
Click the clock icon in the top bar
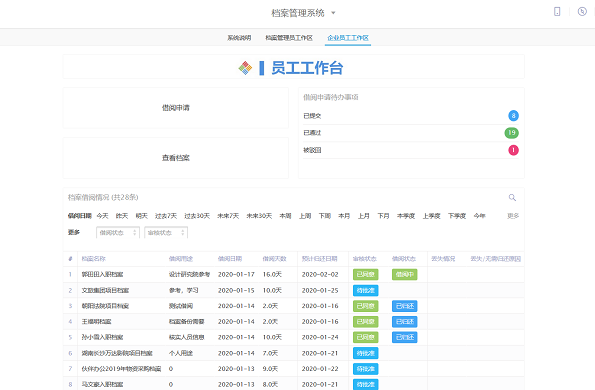click(582, 12)
